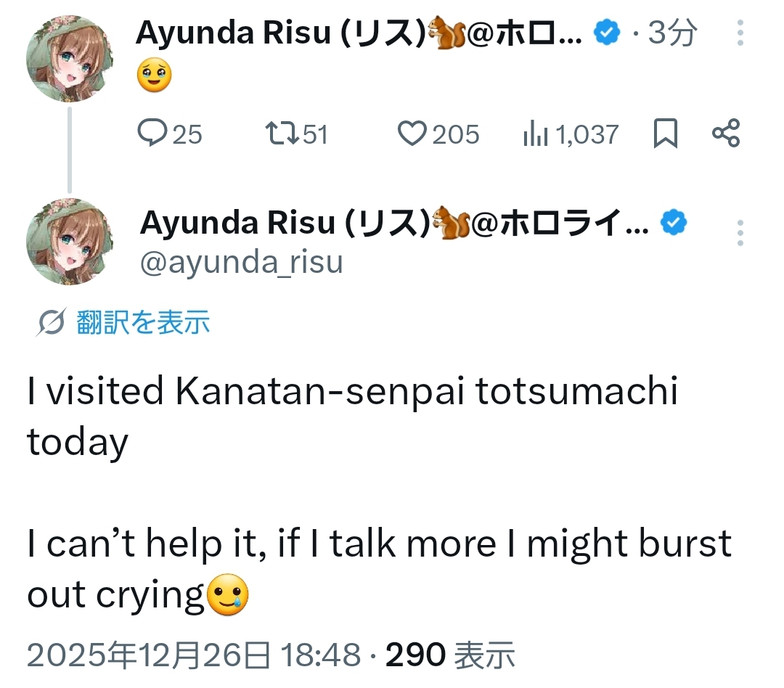Click the blue verified badge on main tweet

[x=674, y=224]
